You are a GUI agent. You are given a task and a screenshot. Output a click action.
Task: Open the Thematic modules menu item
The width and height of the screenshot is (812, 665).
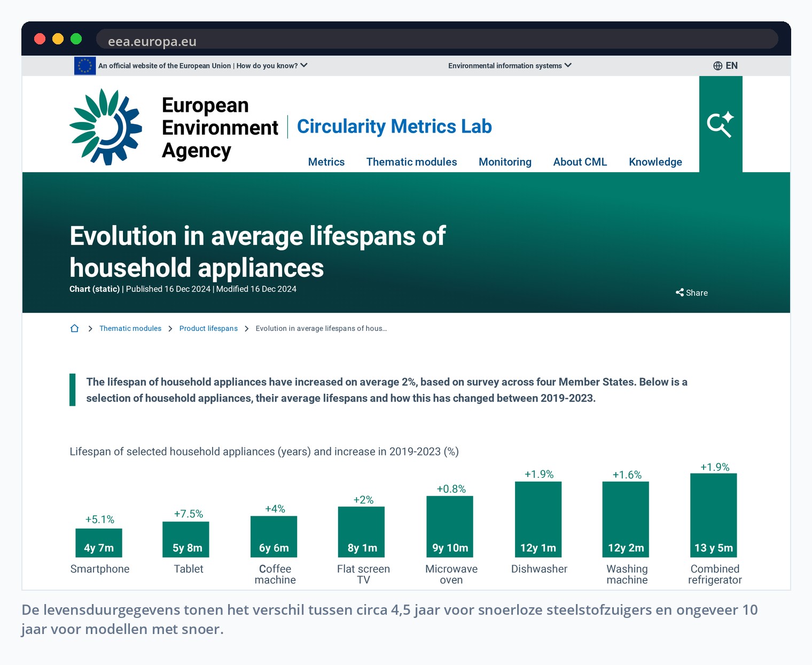[411, 162]
